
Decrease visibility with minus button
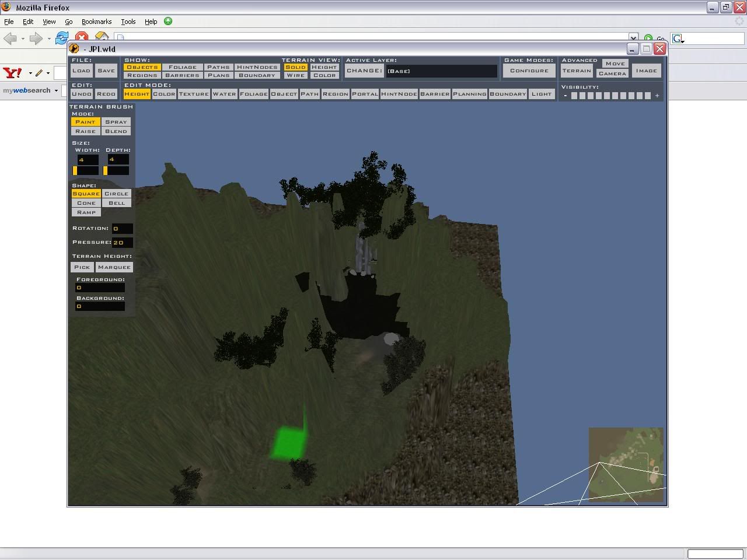(x=566, y=96)
